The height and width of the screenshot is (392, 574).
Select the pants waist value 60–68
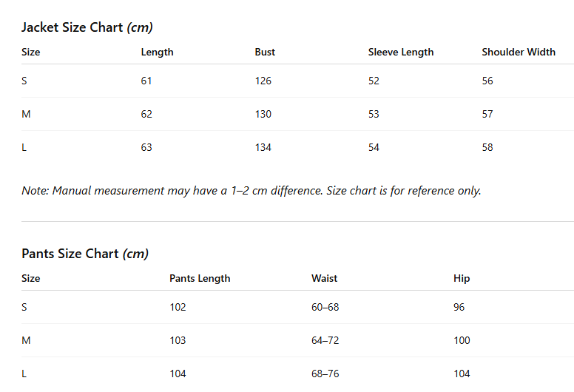point(325,307)
